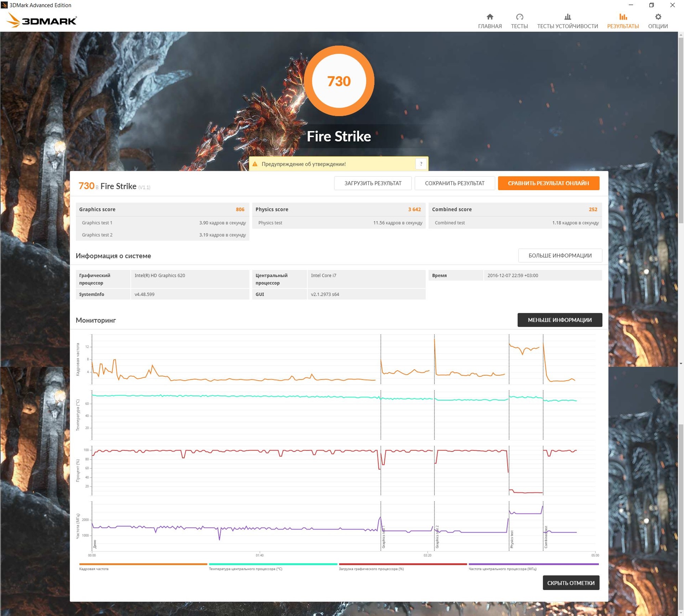Click the home house icon
Image resolution: width=684 pixels, height=616 pixels.
(490, 17)
